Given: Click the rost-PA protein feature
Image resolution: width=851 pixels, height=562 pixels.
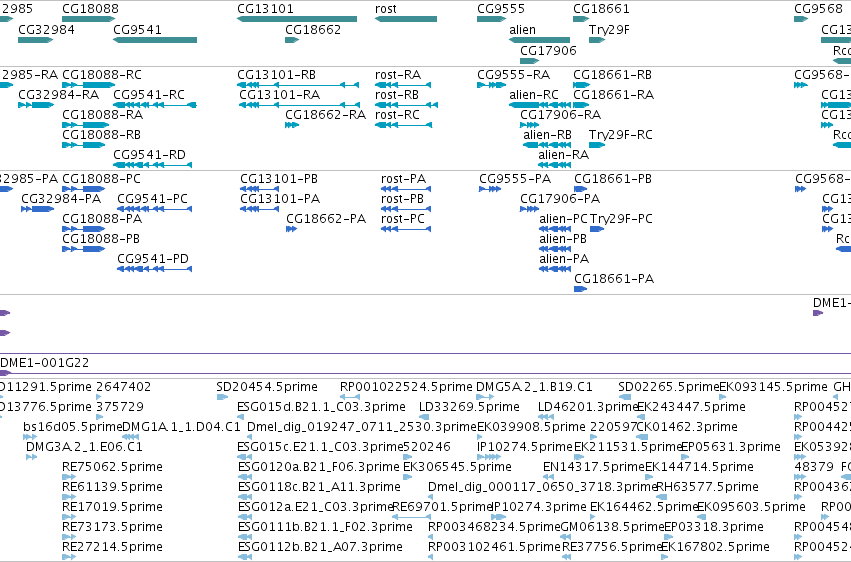Looking at the screenshot, I should point(406,189).
